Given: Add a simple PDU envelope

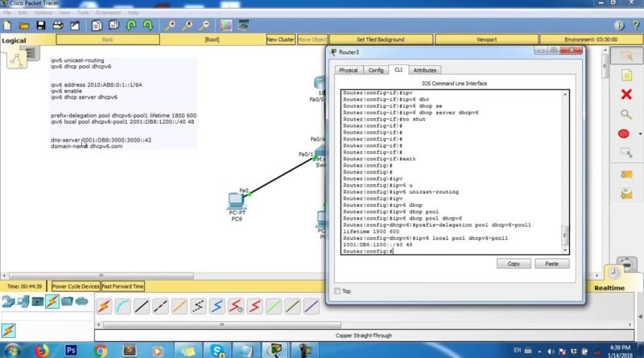Looking at the screenshot, I should pos(626,174).
